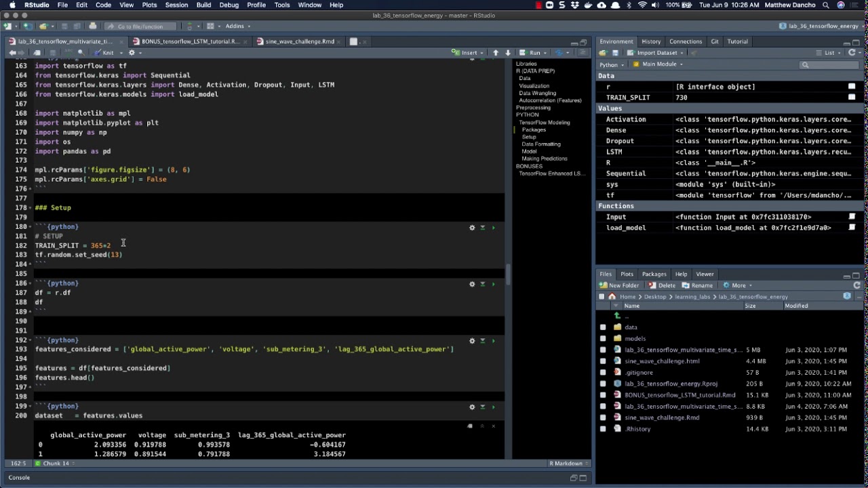Select checkbox for .gitignore file
This screenshot has width=868, height=488.
[x=603, y=372]
